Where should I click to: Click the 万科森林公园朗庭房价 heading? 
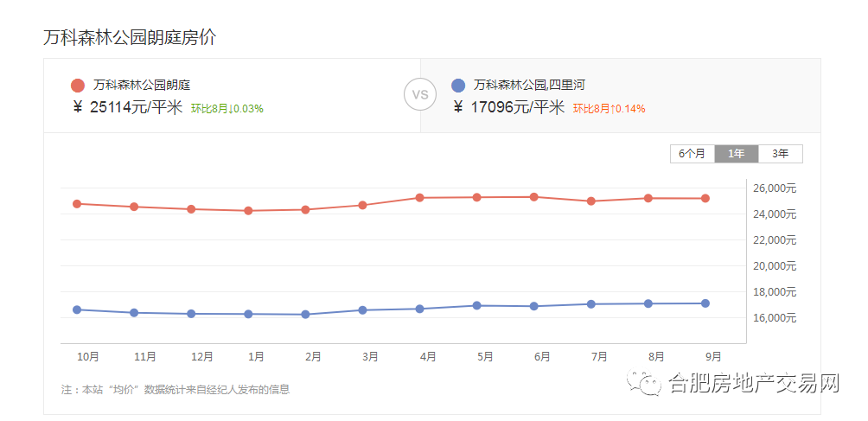[x=130, y=37]
